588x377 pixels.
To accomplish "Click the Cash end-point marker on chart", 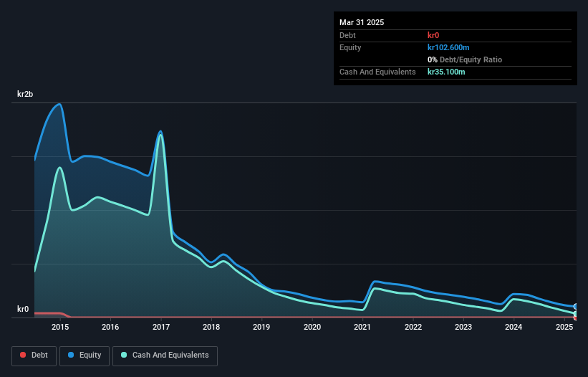I will (x=576, y=314).
